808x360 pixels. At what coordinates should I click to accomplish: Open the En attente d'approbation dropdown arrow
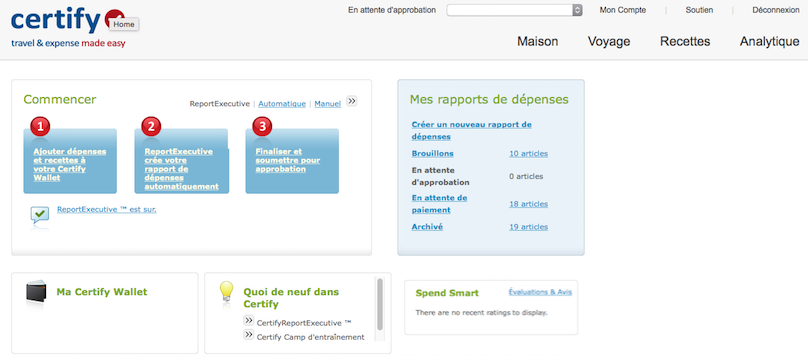coord(578,10)
